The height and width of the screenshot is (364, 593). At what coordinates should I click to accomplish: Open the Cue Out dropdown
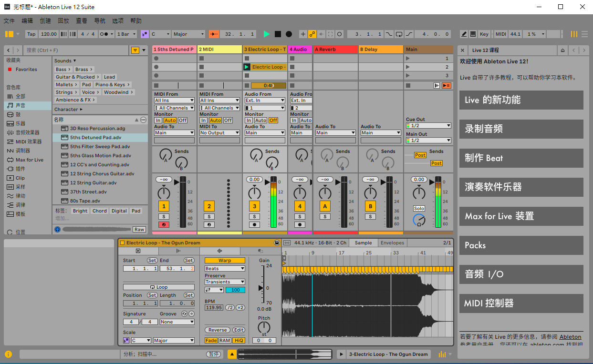(x=428, y=126)
